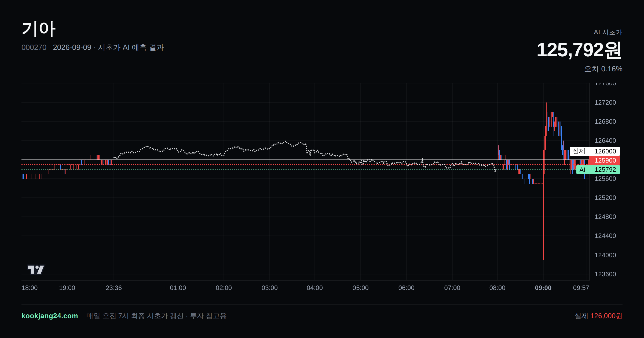Click the date text 2026-09-09

72,47
